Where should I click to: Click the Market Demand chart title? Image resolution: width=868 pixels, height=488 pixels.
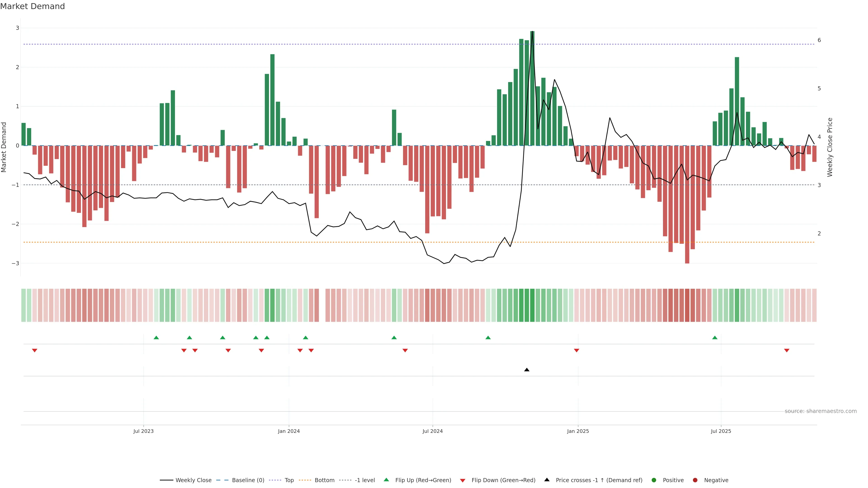[x=32, y=6]
